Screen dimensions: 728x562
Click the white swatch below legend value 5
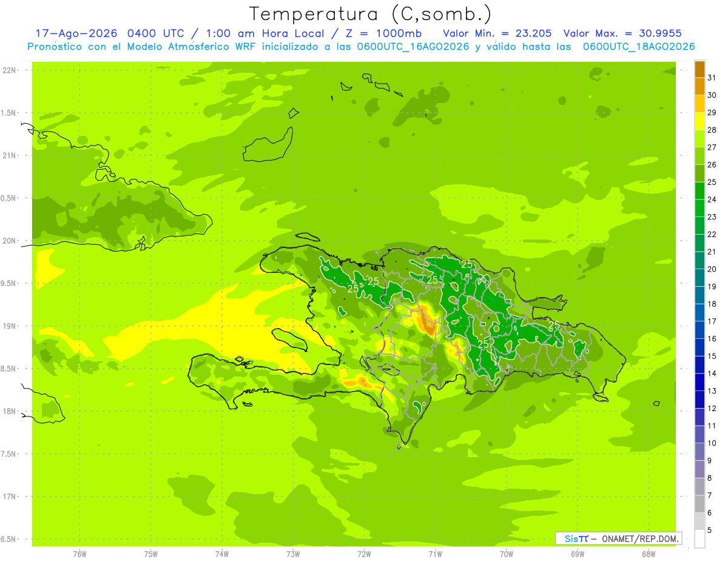699,538
